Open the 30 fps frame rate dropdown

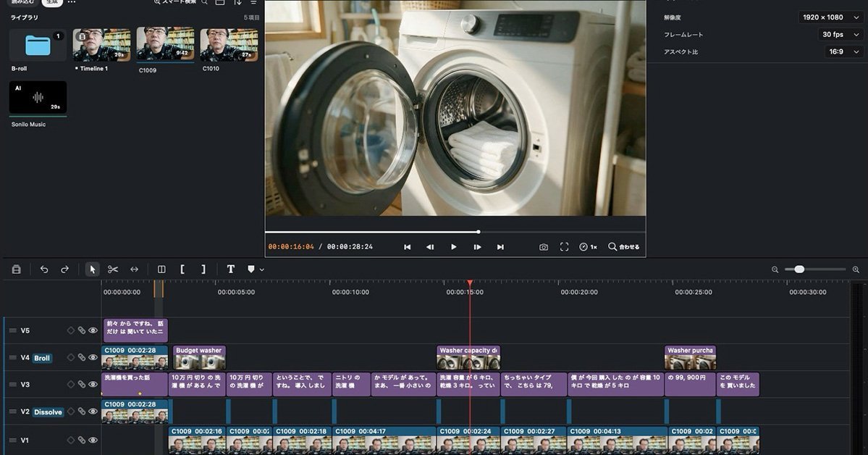[840, 34]
